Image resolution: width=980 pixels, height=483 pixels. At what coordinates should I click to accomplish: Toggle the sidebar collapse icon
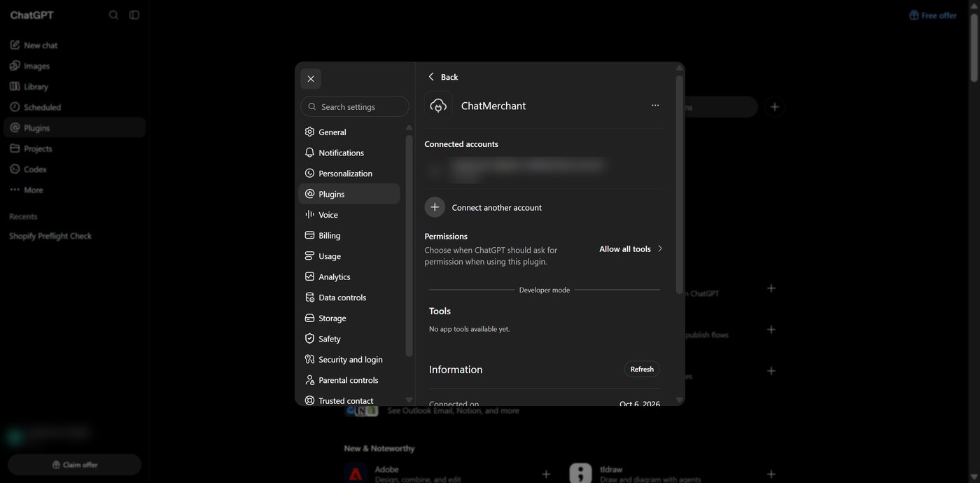[134, 15]
